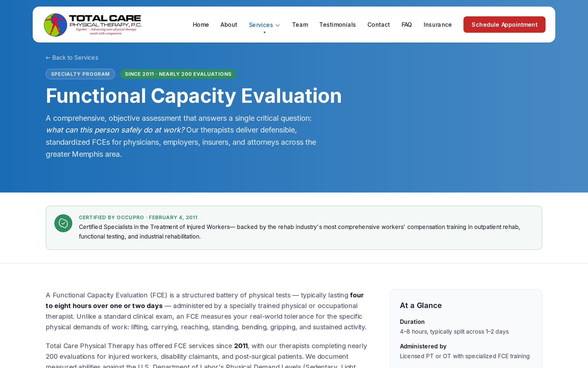Open the Contact page
This screenshot has width=588, height=368.
click(x=378, y=25)
